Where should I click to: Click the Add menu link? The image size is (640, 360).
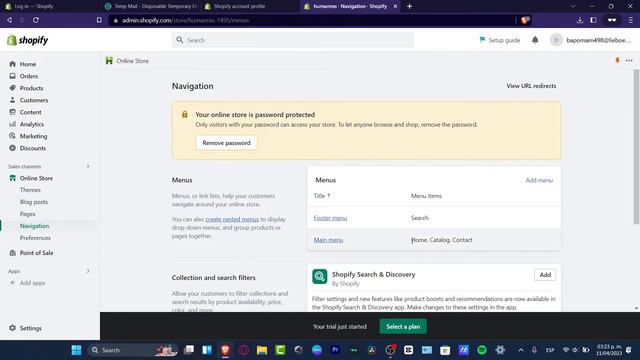pyautogui.click(x=539, y=180)
